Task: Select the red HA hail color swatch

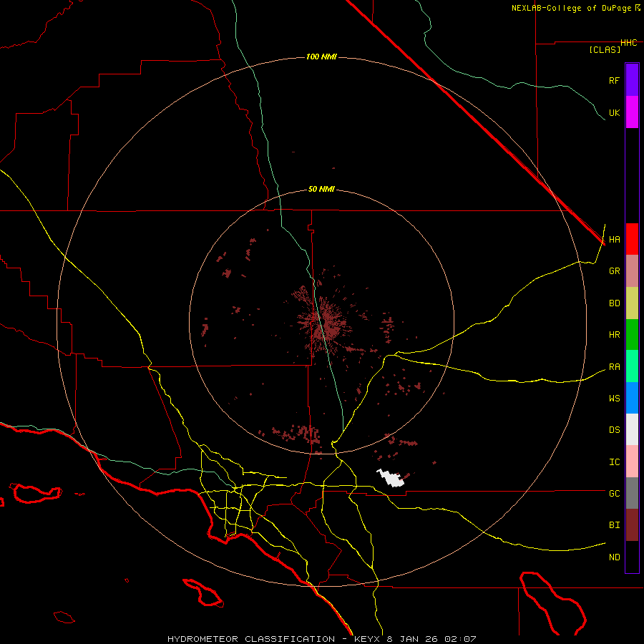Action: coord(632,239)
